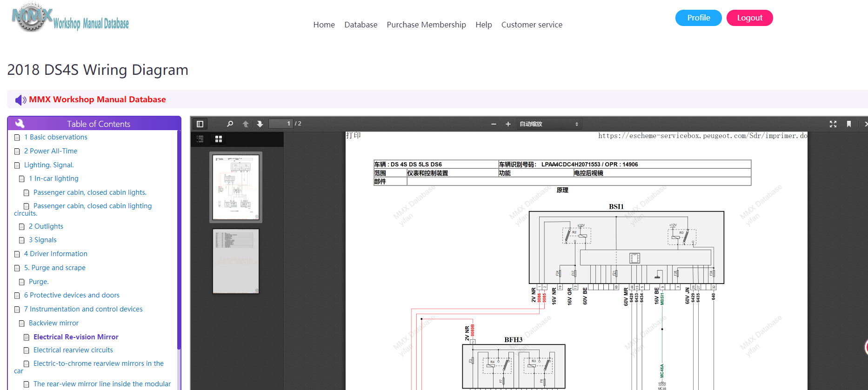This screenshot has width=868, height=390.
Task: Open '5. Purge and scrape' entry
Action: 55,268
